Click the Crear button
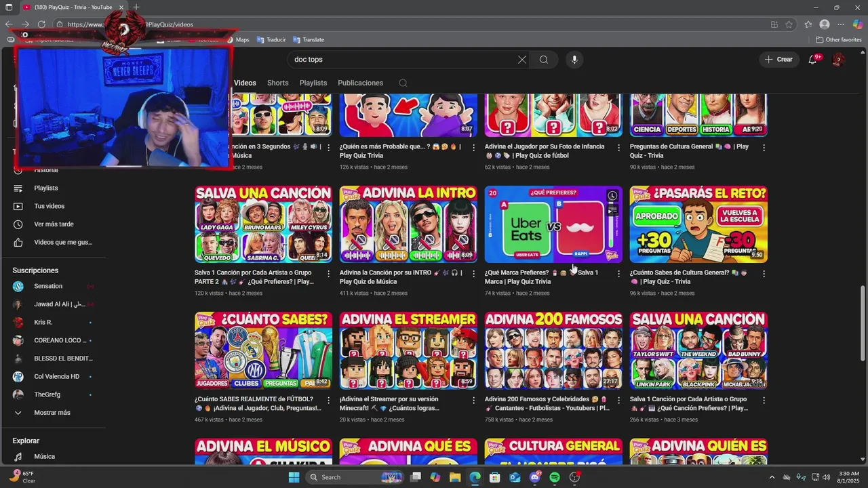The height and width of the screenshot is (488, 868). click(x=778, y=60)
